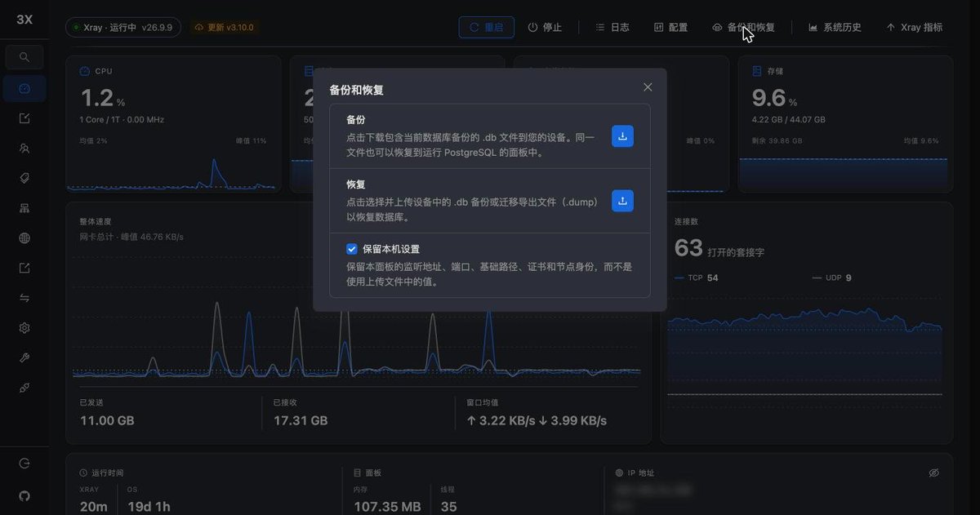Open the plug connector sidebar icon
This screenshot has width=980, height=515.
click(24, 388)
